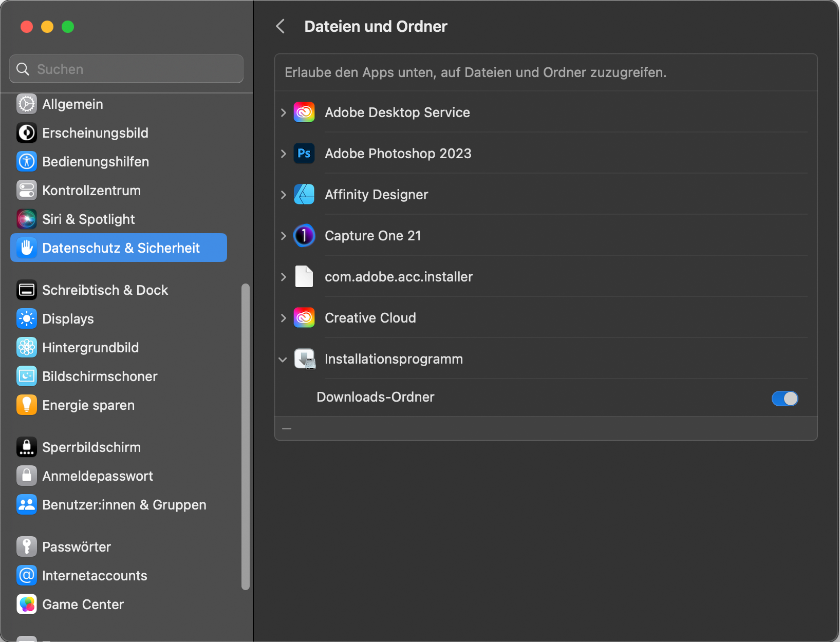The image size is (840, 642).
Task: Open Displays settings pane
Action: pyautogui.click(x=119, y=319)
